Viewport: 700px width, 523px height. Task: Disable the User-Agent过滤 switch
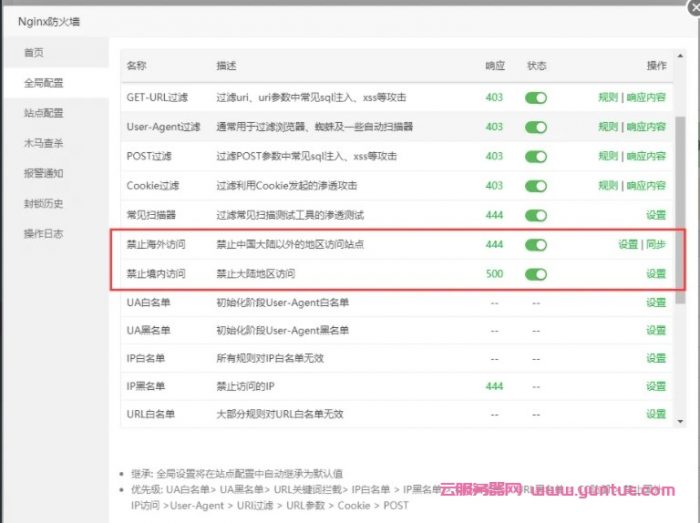coord(537,127)
